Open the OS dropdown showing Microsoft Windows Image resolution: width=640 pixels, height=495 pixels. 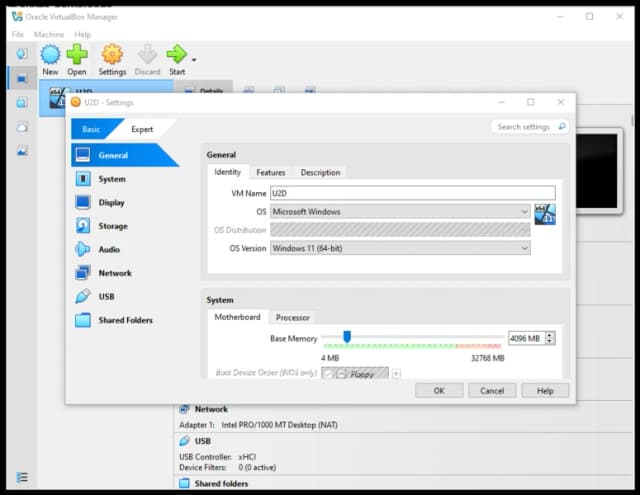[x=400, y=211]
